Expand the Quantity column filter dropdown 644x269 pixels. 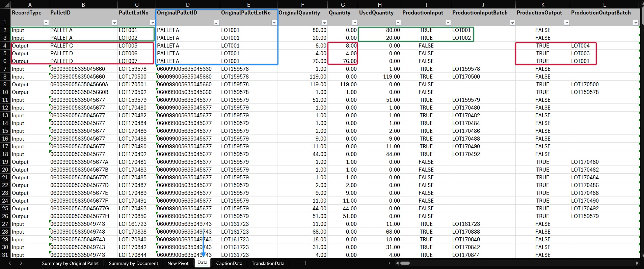point(354,23)
